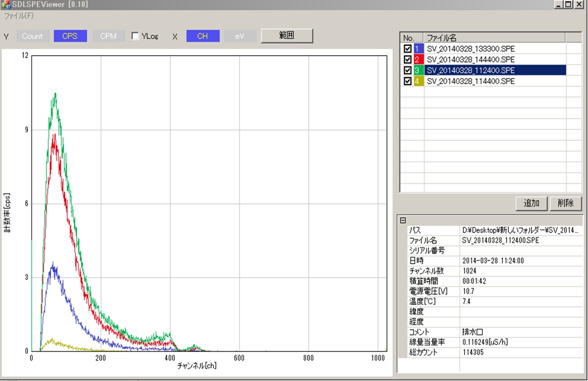The height and width of the screenshot is (381, 588).
Task: Toggle checkbox for file 2 spectrum
Action: (407, 60)
